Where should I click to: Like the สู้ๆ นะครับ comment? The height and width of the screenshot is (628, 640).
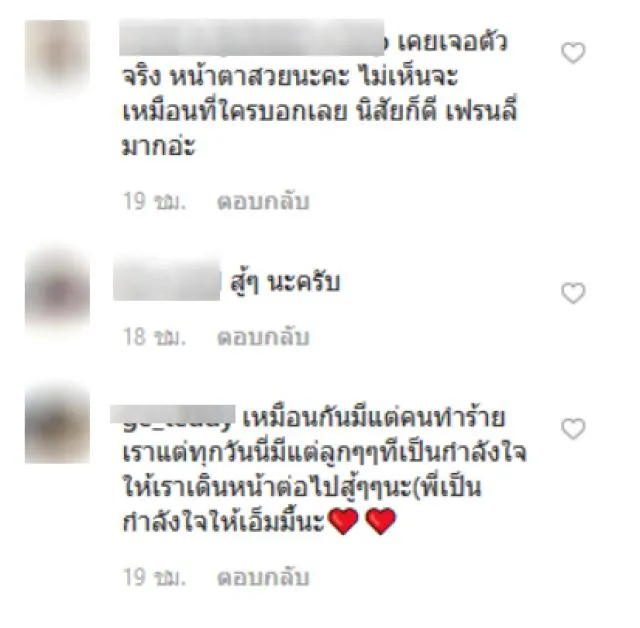(573, 293)
